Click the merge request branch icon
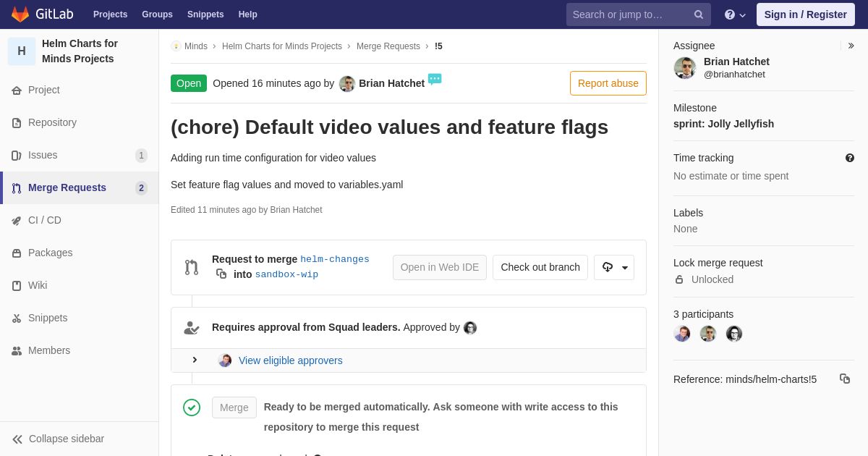 point(192,267)
